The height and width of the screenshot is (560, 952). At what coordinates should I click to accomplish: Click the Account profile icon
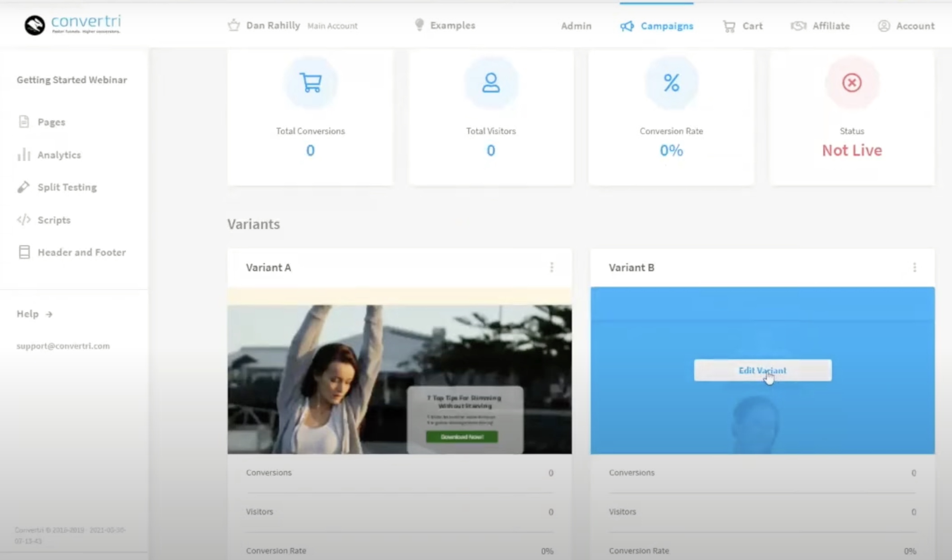884,26
